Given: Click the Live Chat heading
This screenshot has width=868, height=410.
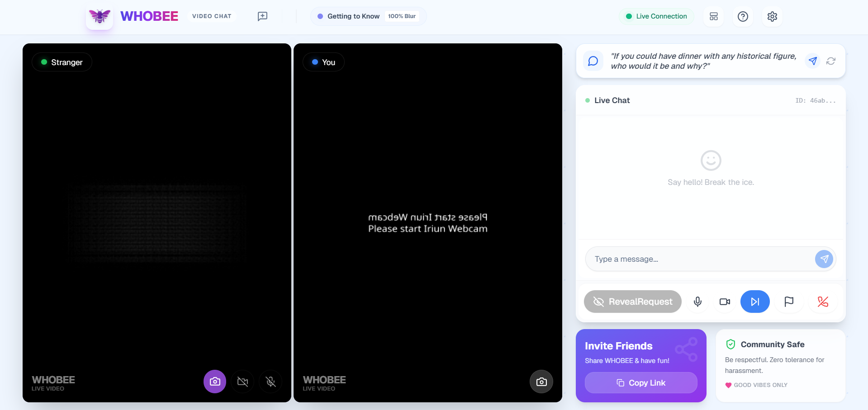Looking at the screenshot, I should (x=612, y=100).
